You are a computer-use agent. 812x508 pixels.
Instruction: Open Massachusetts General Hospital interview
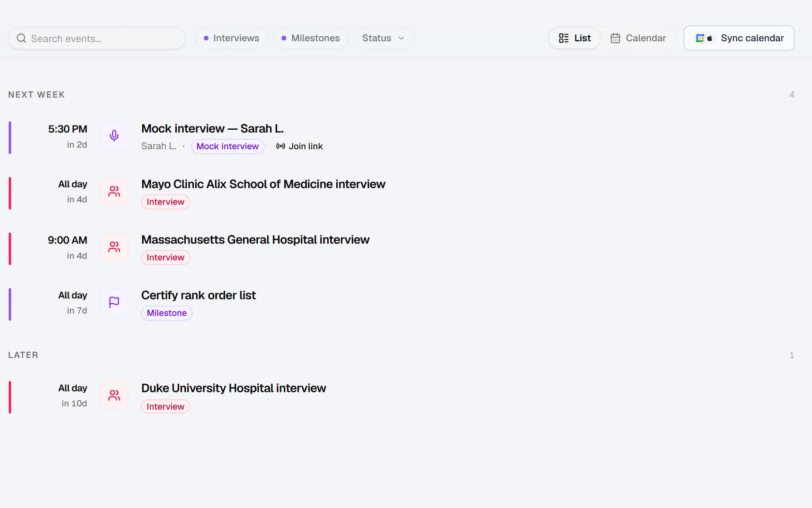(x=255, y=240)
